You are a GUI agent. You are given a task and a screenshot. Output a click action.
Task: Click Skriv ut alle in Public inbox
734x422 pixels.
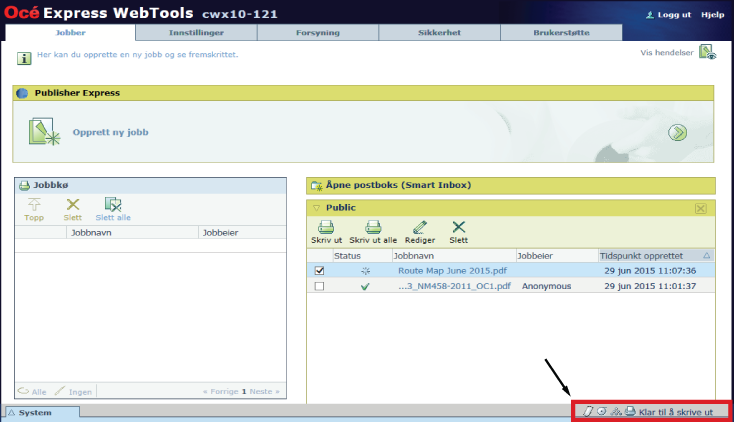373,232
